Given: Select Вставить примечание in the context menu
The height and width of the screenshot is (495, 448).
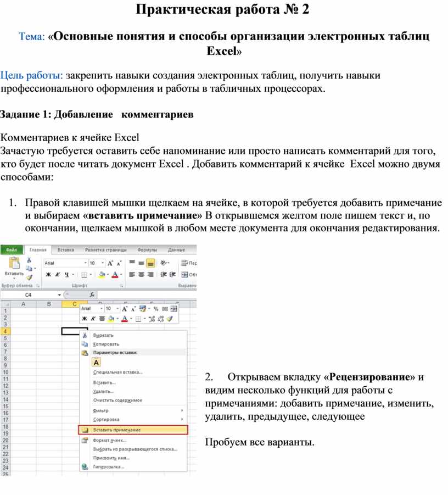Looking at the screenshot, I should click(133, 430).
